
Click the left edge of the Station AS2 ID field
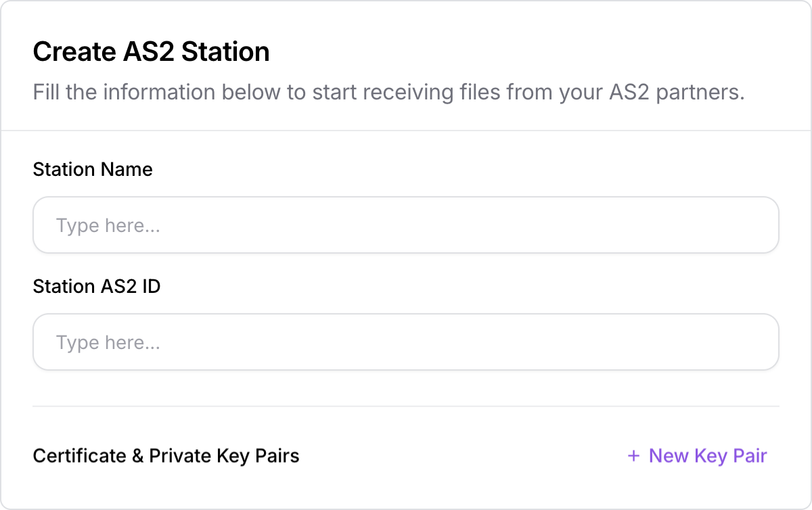(47, 342)
